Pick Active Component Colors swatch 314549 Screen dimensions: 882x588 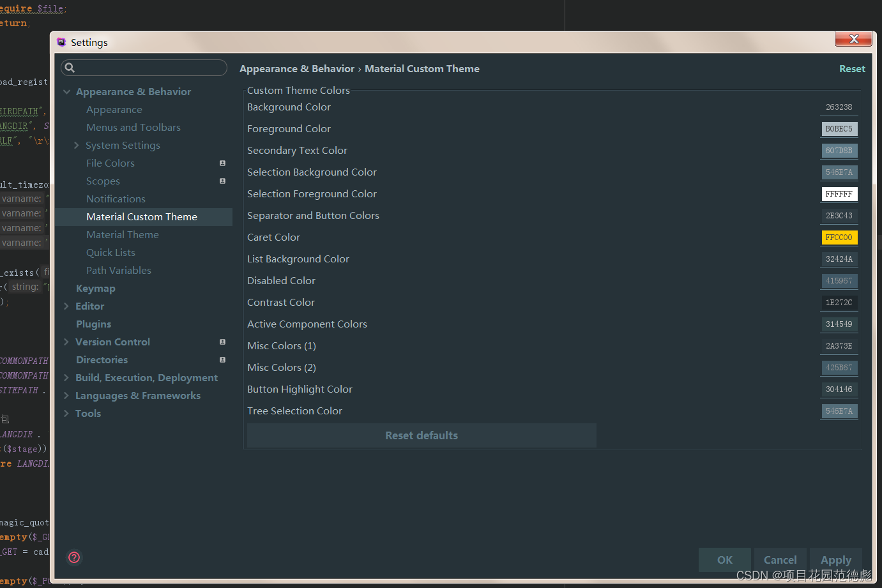[839, 324]
